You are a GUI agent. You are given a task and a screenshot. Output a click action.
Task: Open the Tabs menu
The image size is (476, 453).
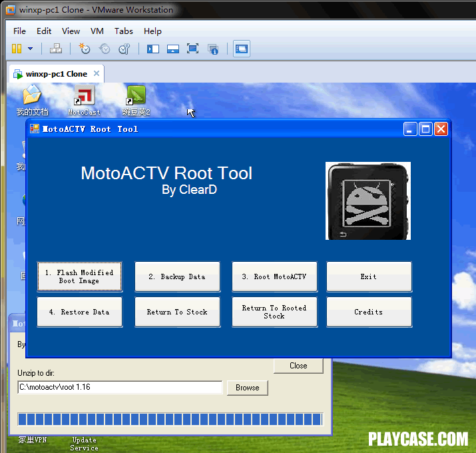point(124,31)
